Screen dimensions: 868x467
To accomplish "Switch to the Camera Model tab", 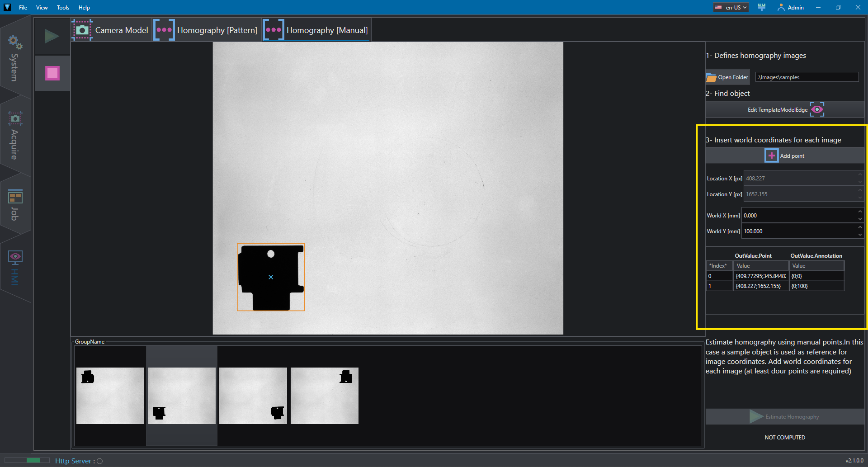I will point(111,30).
